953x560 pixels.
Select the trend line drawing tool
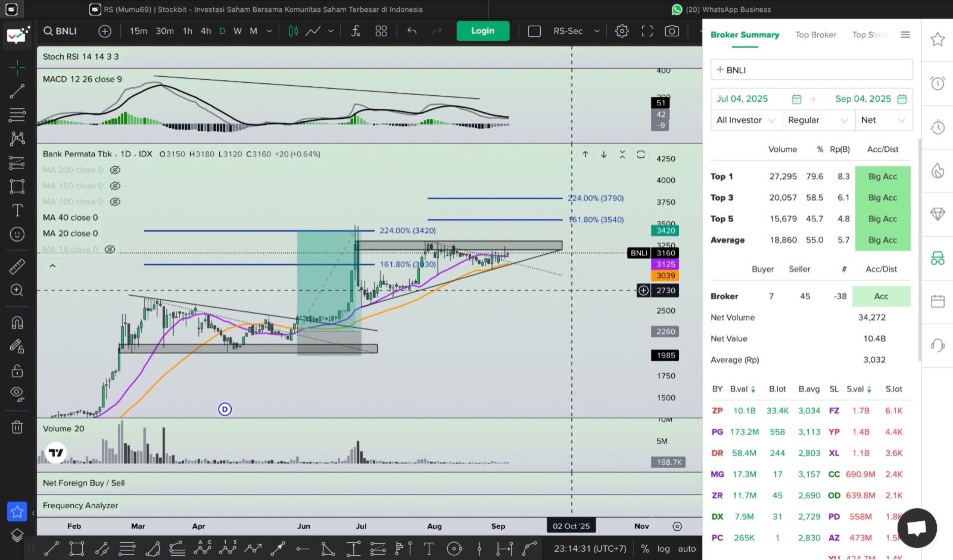[x=17, y=91]
